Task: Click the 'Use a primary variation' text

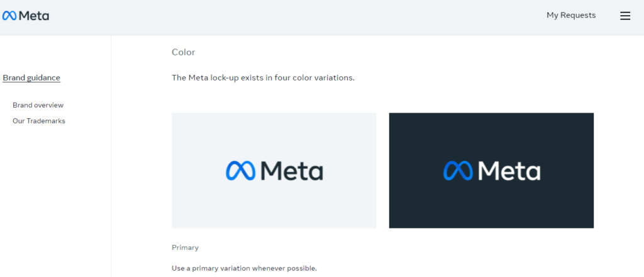Action: [244, 268]
